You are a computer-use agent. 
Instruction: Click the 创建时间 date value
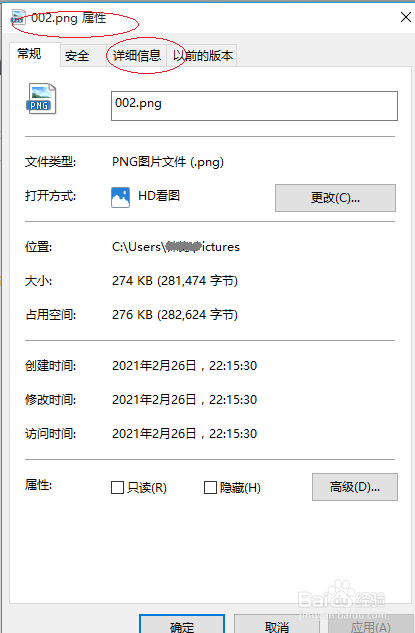(184, 365)
